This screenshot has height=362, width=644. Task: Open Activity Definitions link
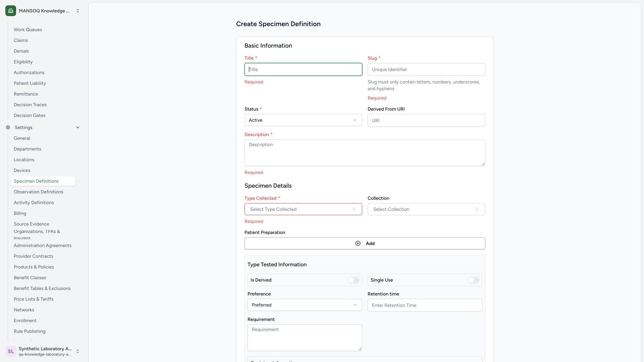click(34, 202)
